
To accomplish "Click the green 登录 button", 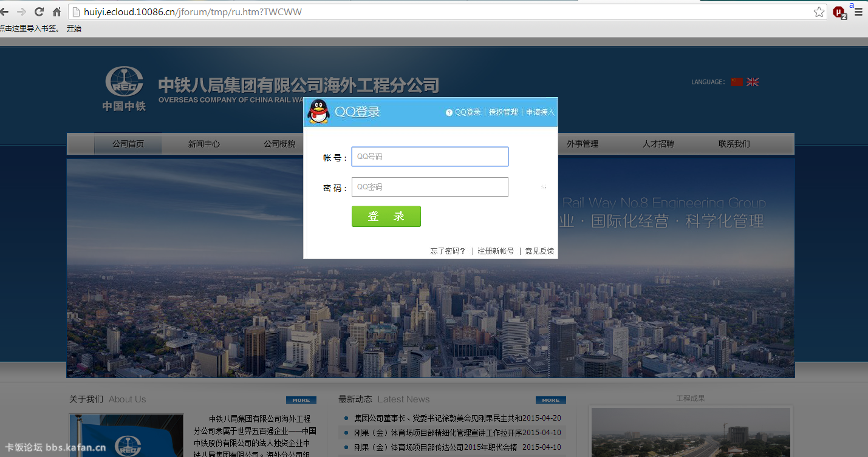I will [x=386, y=217].
